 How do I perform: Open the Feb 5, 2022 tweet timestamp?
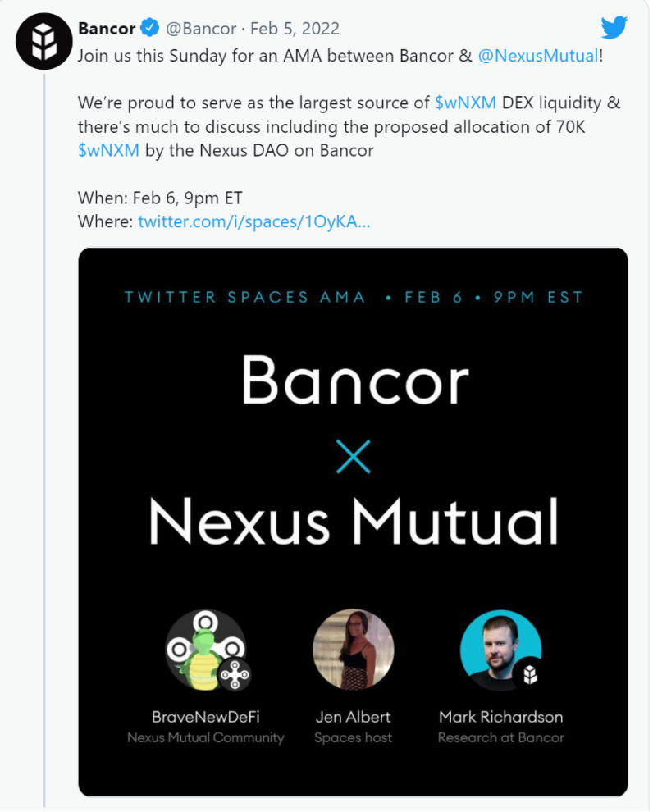[x=295, y=28]
